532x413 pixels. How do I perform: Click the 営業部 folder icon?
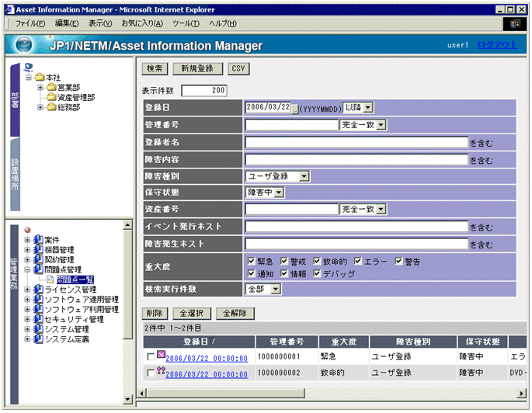(51, 88)
